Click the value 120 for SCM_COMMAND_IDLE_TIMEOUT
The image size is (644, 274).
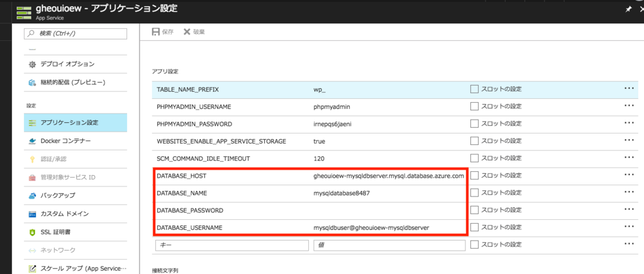pyautogui.click(x=318, y=158)
